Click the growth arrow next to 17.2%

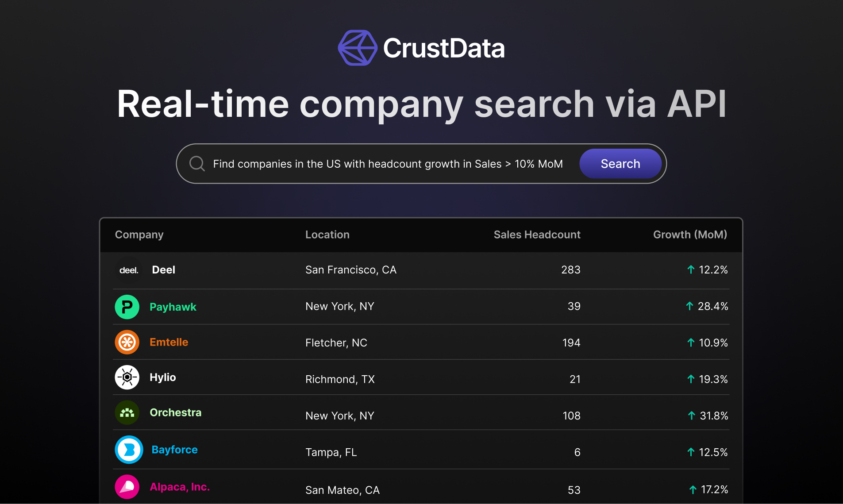[693, 489]
